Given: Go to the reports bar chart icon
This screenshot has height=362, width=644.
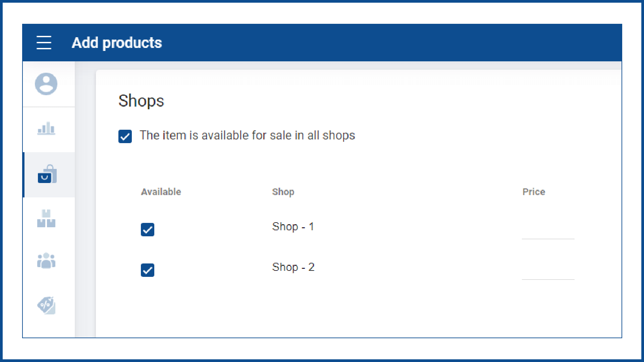Looking at the screenshot, I should click(46, 128).
